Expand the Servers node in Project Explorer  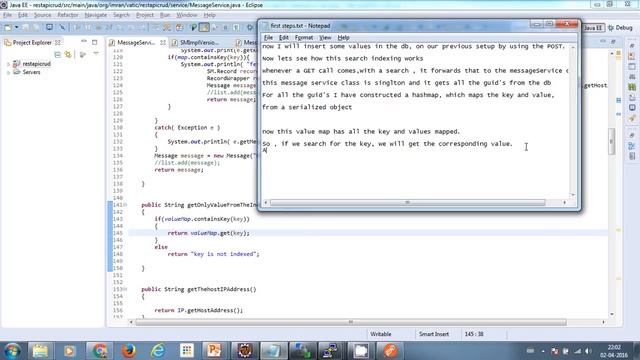tap(8, 72)
